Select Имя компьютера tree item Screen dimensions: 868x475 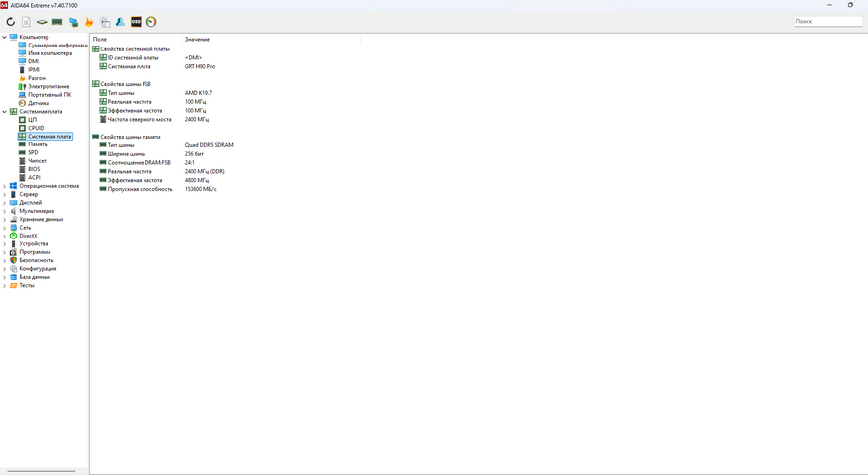[x=49, y=53]
